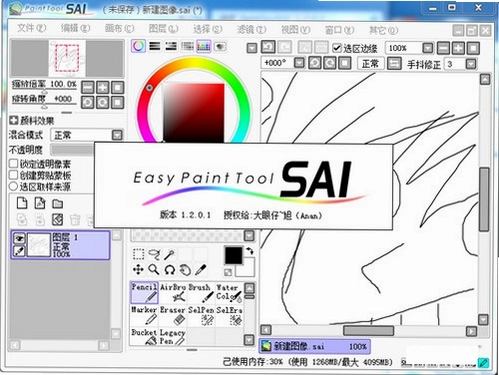Open the 编辑 menu
This screenshot has width=499, height=375.
point(75,28)
